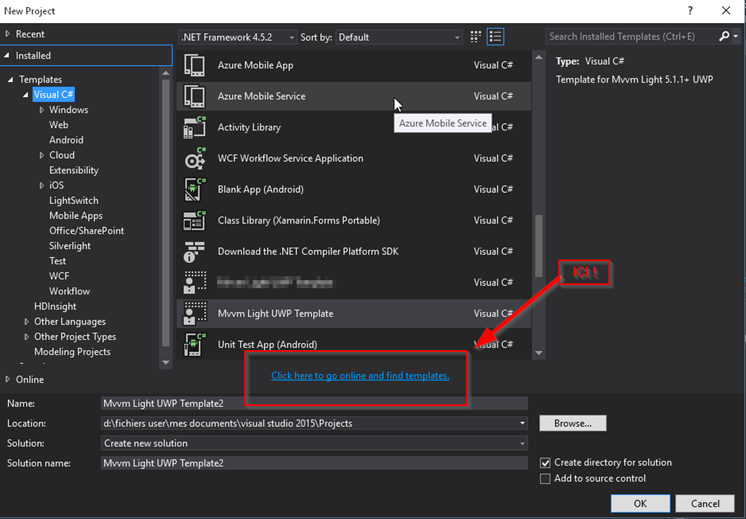Select the Azure Mobile App row text
This screenshot has width=746, height=519.
tap(255, 65)
